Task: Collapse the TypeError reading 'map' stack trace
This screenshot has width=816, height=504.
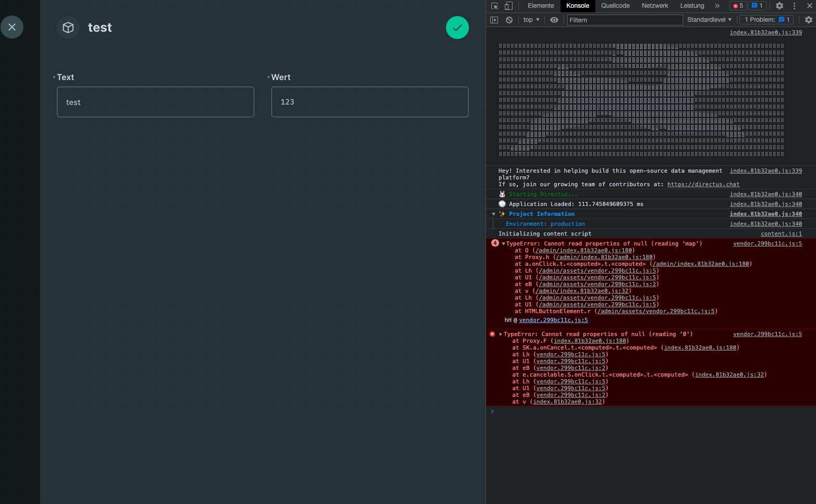Action: [x=503, y=243]
